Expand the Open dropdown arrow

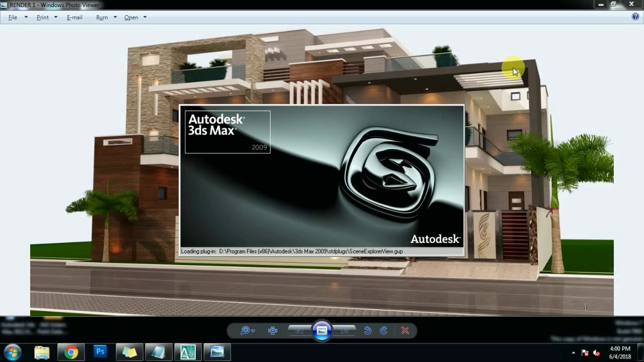pyautogui.click(x=145, y=17)
